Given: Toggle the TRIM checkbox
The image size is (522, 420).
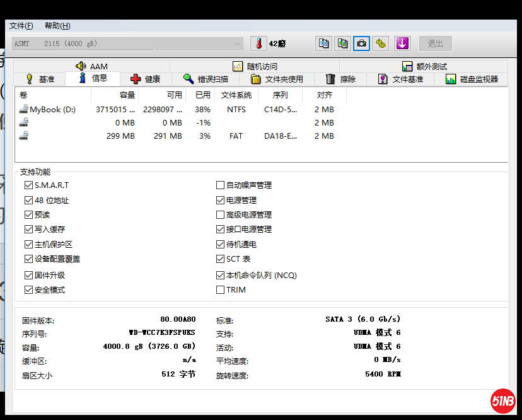Looking at the screenshot, I should [x=220, y=290].
